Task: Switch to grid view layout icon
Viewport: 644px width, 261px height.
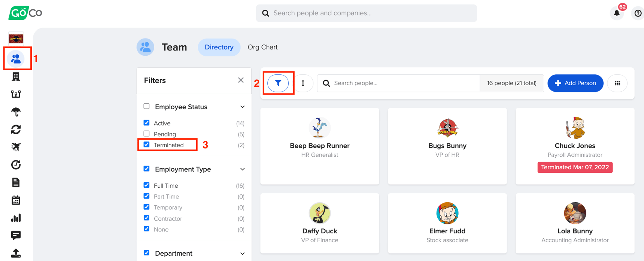Action: [x=617, y=83]
